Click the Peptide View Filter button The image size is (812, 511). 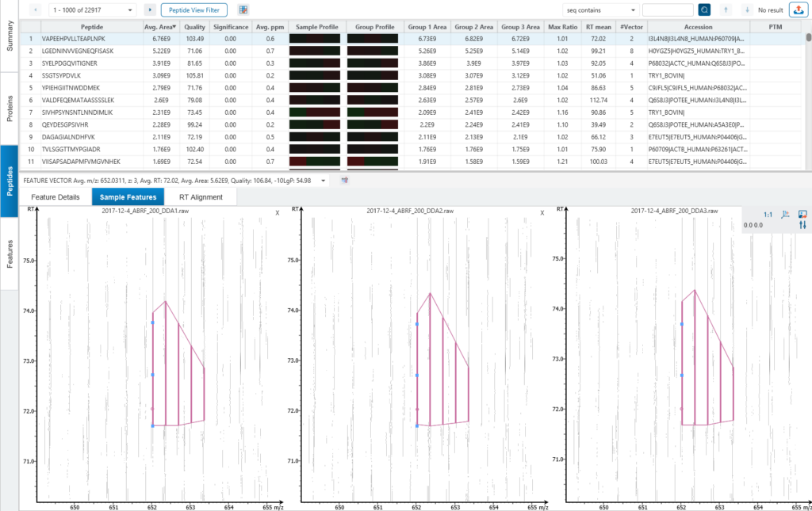pyautogui.click(x=194, y=10)
